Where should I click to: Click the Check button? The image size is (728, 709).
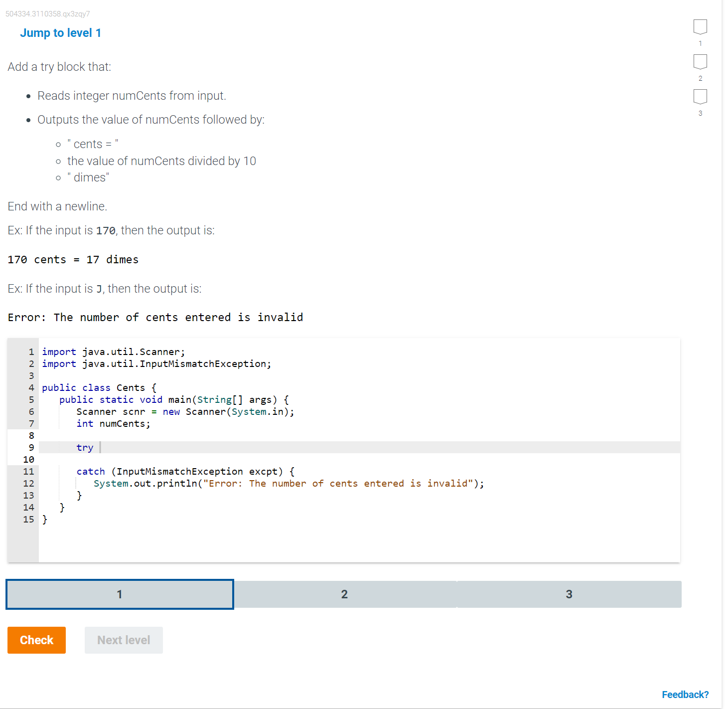(x=36, y=640)
